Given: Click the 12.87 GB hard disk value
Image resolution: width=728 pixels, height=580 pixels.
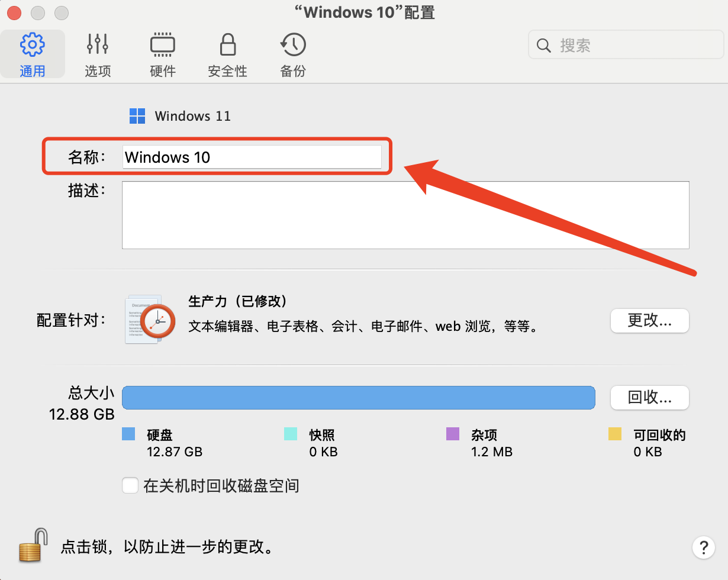Looking at the screenshot, I should tap(175, 452).
